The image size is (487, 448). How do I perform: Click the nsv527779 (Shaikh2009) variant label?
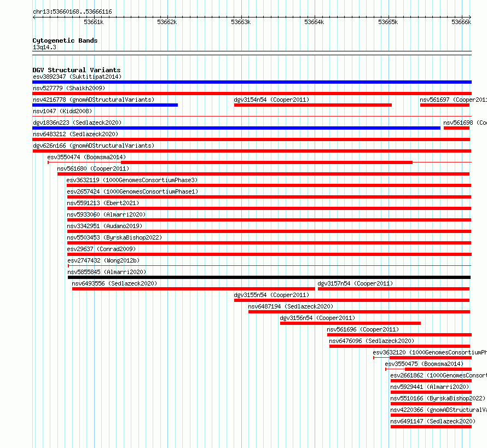tap(69, 88)
